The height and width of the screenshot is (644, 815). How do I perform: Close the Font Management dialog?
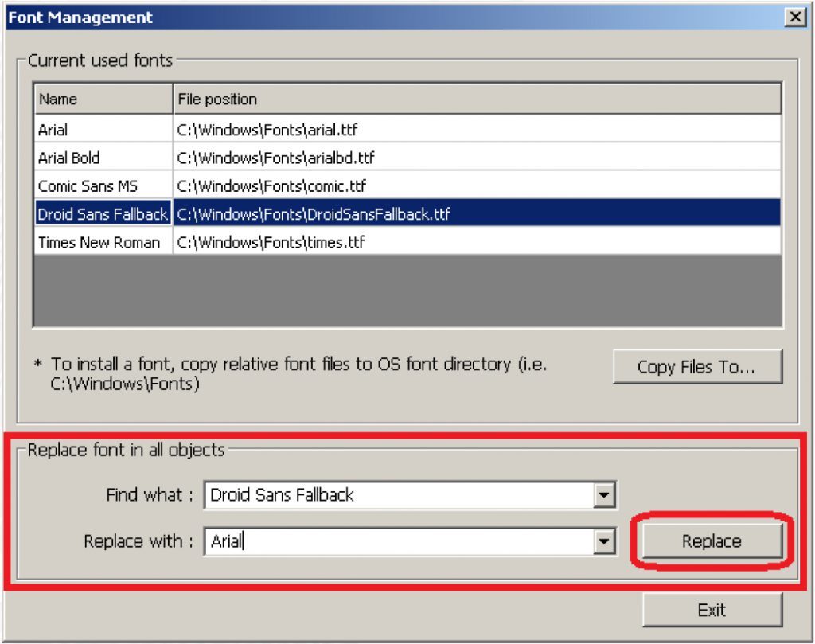tap(795, 18)
